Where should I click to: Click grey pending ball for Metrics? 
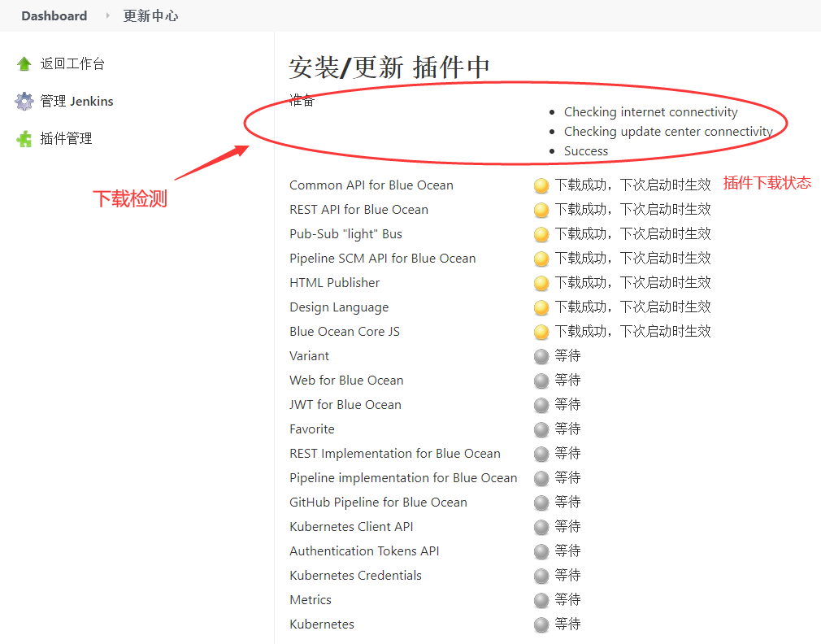[541, 601]
